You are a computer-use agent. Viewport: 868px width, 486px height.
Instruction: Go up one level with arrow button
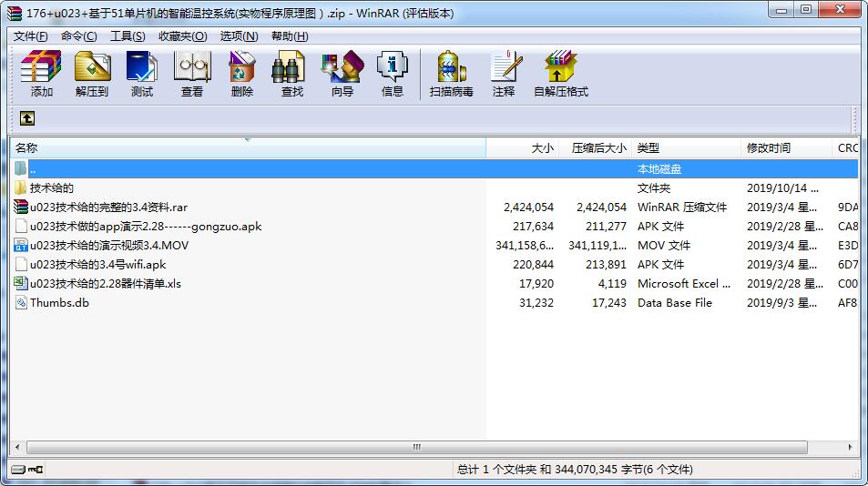[27, 117]
